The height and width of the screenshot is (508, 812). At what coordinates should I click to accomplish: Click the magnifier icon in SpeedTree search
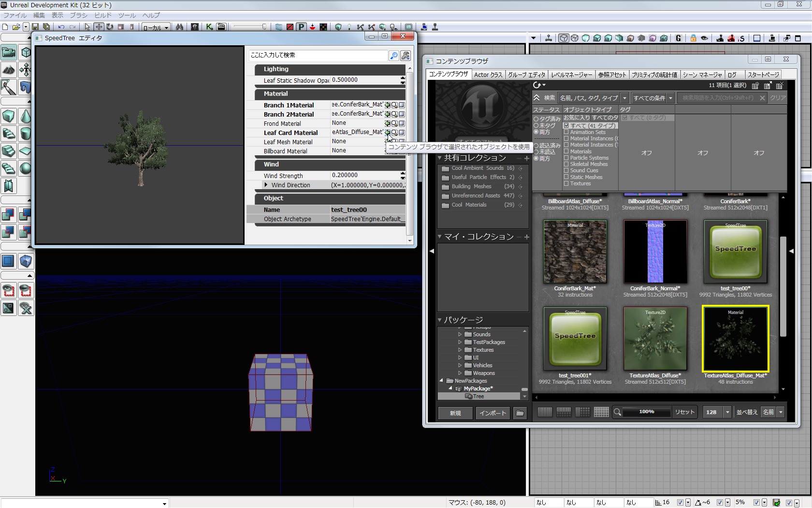click(x=394, y=56)
